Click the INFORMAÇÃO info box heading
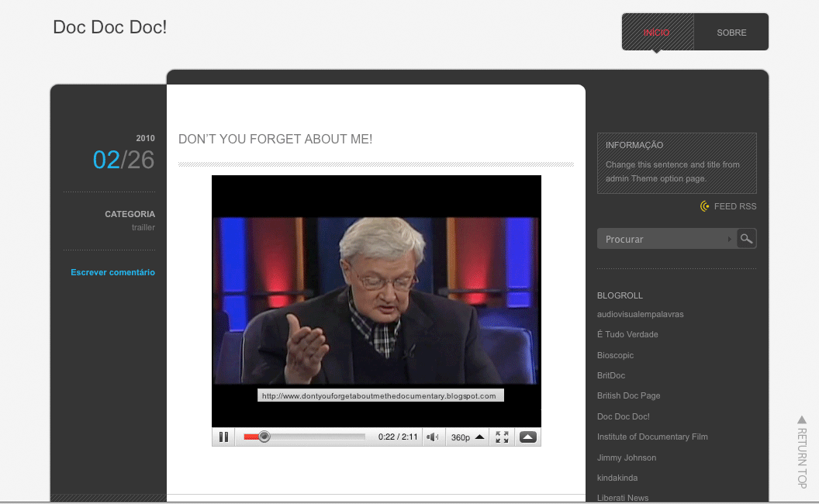 coord(634,145)
